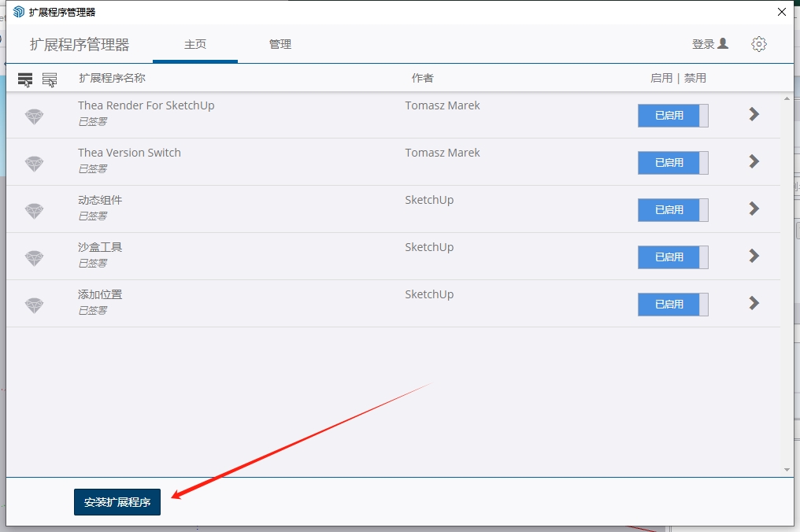Click the scrollbar down arrow in extension list
800x532 pixels.
coord(787,470)
